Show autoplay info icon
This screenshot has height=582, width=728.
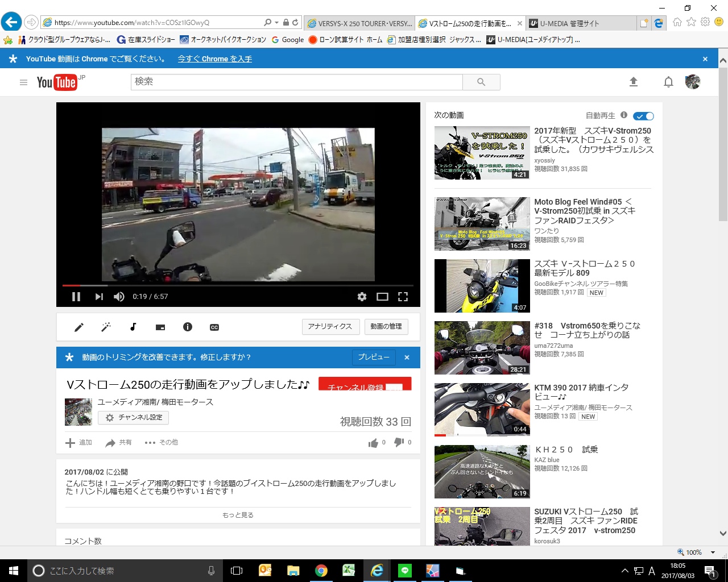tap(624, 115)
